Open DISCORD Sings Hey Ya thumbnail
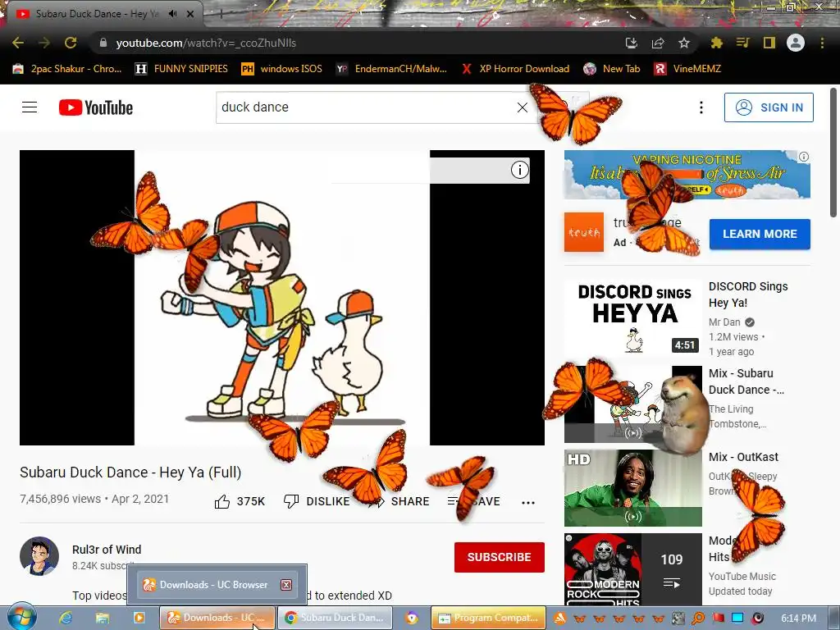The width and height of the screenshot is (840, 630). point(632,317)
